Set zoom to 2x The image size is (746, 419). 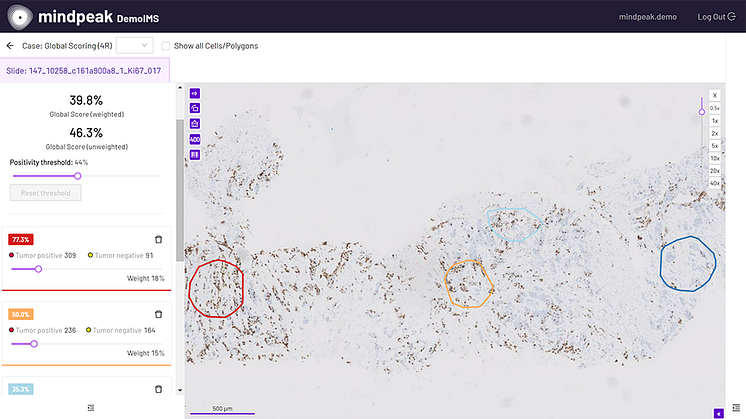[x=715, y=133]
